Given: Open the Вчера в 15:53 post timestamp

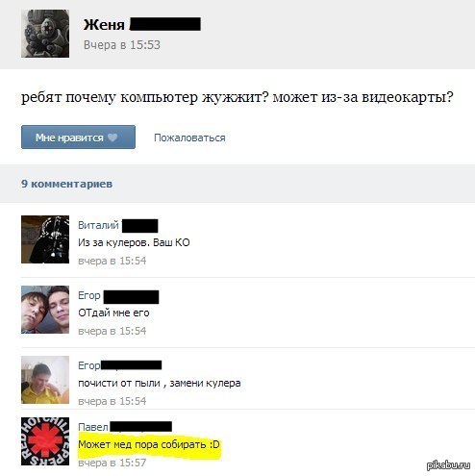Looking at the screenshot, I should (122, 45).
